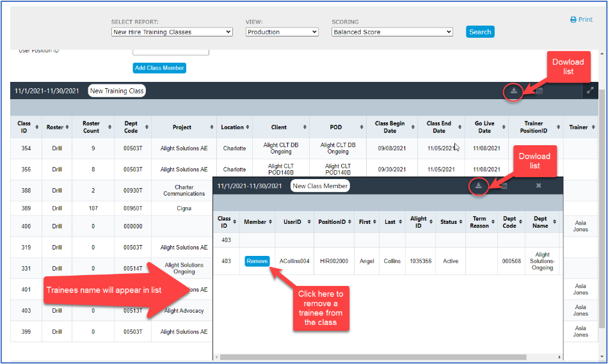Close the New Class Member panel
This screenshot has height=364, width=608.
tap(538, 186)
